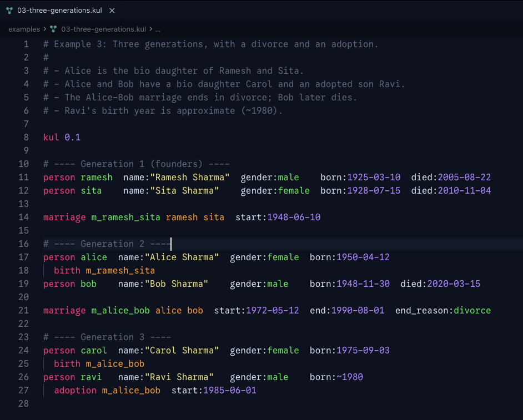Click the start date 1948-06-10
This screenshot has width=523, height=420.
pyautogui.click(x=294, y=217)
